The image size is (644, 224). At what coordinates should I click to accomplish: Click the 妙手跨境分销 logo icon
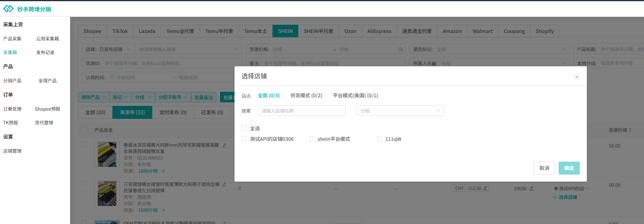point(8,9)
